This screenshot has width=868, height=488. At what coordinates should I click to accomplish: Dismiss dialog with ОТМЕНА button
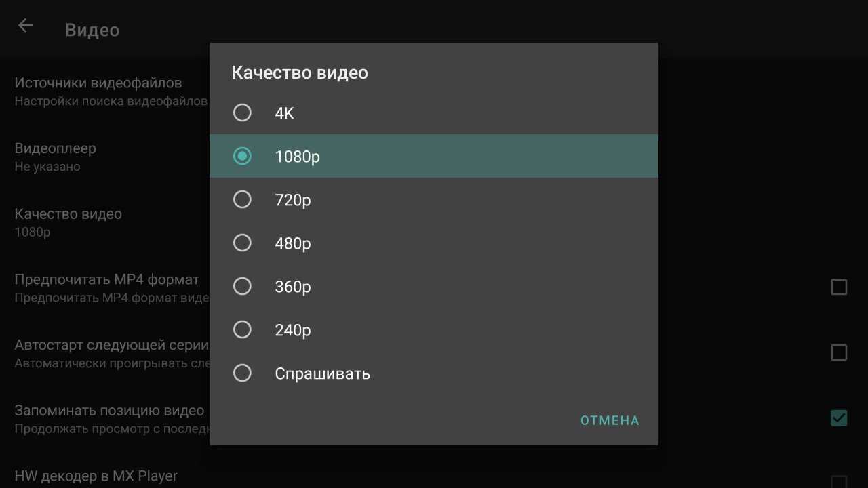click(x=610, y=420)
